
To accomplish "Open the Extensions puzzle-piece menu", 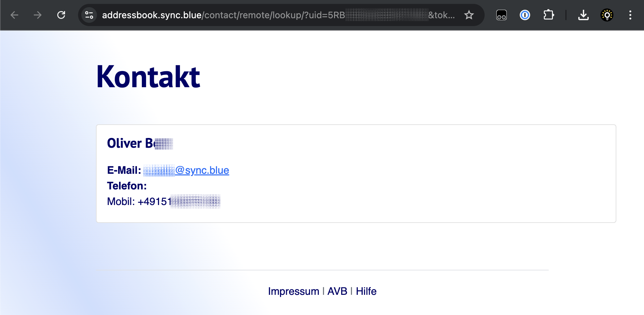I will coord(549,15).
